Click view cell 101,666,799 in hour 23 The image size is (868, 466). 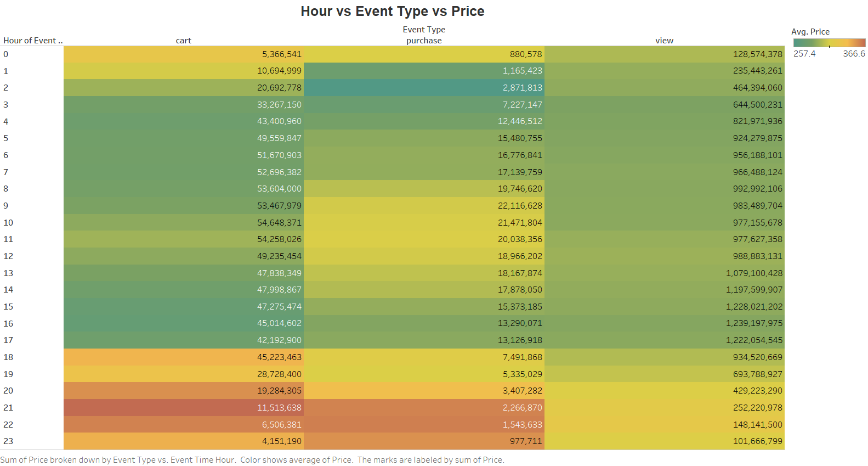(665, 441)
